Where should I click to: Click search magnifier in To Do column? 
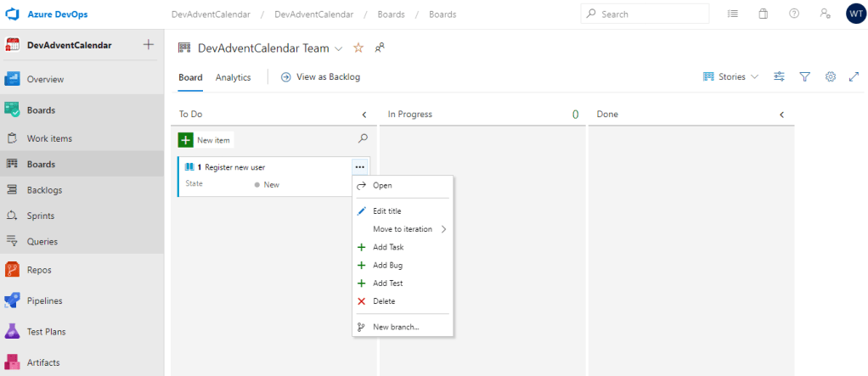click(363, 138)
